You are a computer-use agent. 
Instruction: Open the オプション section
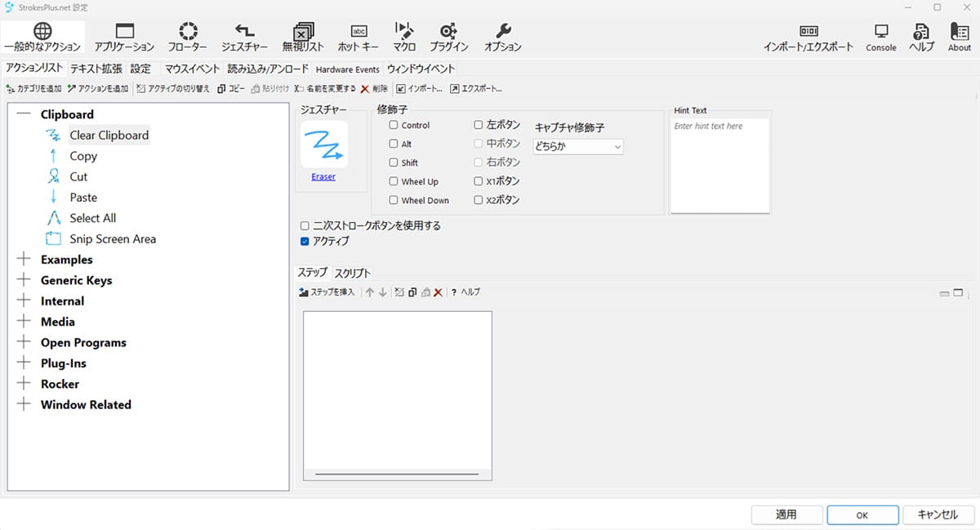pyautogui.click(x=503, y=37)
